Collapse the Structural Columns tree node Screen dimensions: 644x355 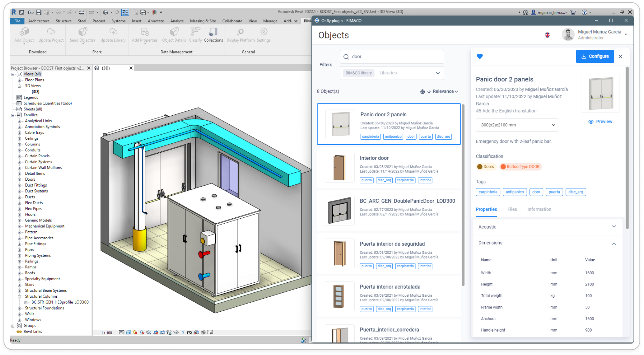tap(19, 297)
